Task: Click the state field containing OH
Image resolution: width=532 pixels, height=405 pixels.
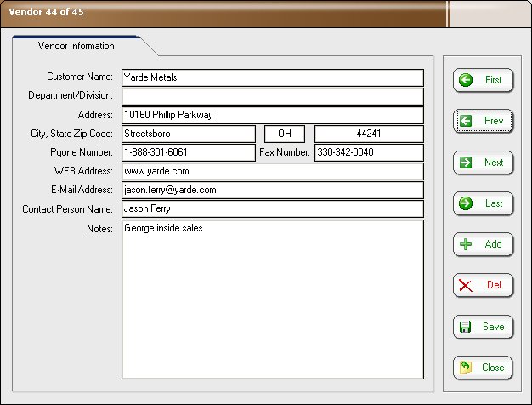Action: coord(285,134)
